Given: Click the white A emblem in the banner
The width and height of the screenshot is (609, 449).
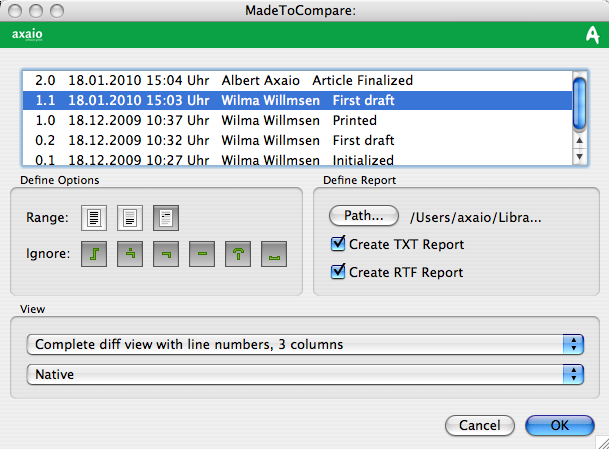Looking at the screenshot, I should coord(593,35).
